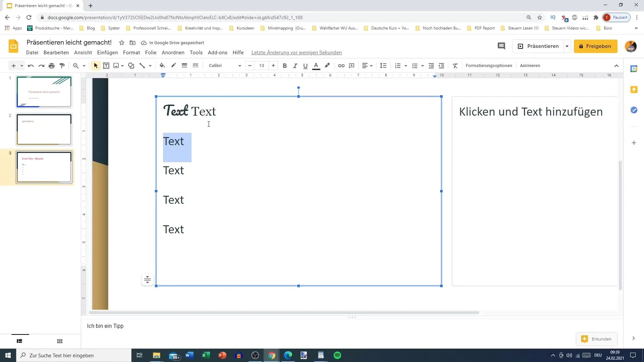The width and height of the screenshot is (644, 362).
Task: Open the Datei menu
Action: (32, 53)
